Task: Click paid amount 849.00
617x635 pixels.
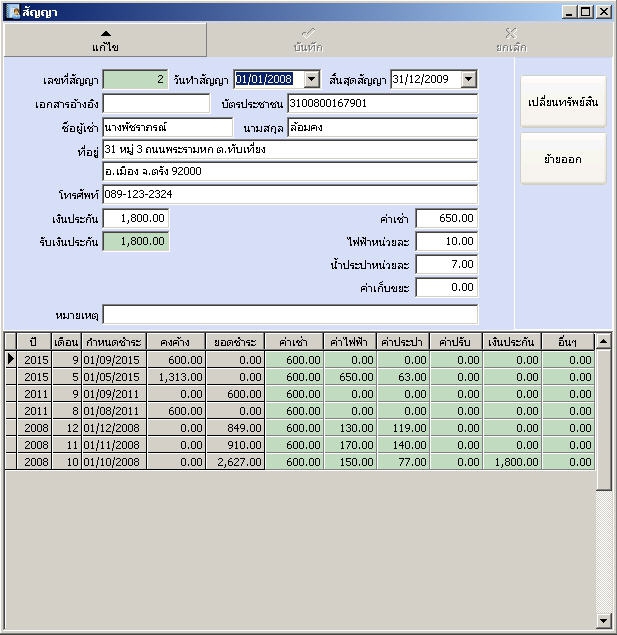Action: pos(235,428)
